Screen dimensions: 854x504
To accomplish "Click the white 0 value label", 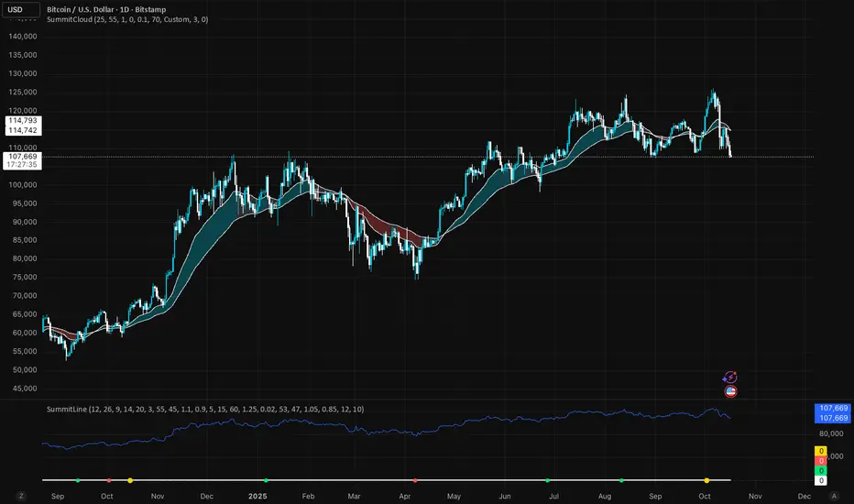I will [821, 480].
